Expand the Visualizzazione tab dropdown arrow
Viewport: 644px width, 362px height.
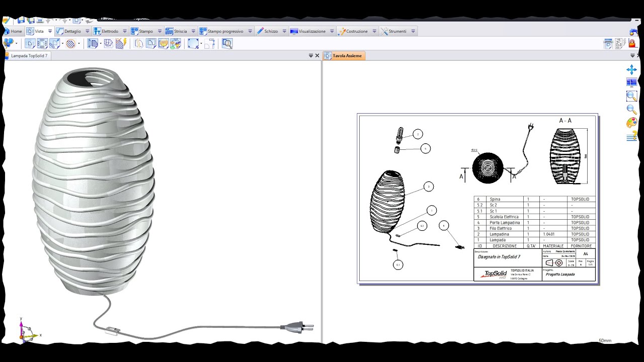pyautogui.click(x=332, y=31)
